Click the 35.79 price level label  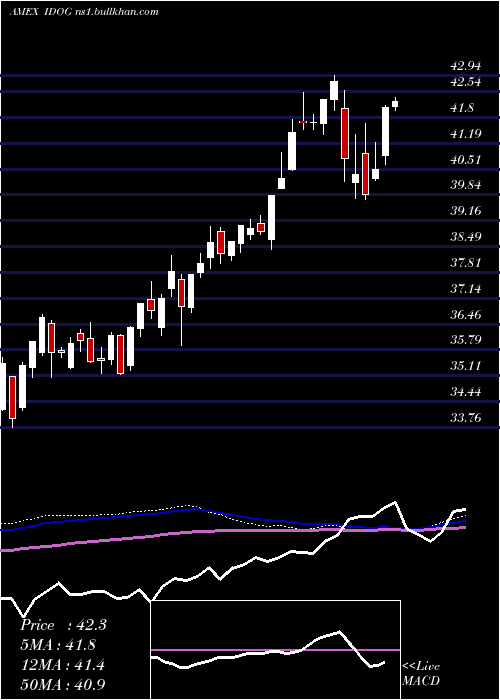point(466,340)
